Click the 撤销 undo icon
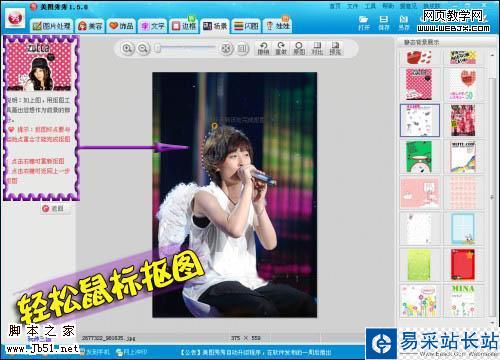Screen dimensions: 500x360 [263, 48]
